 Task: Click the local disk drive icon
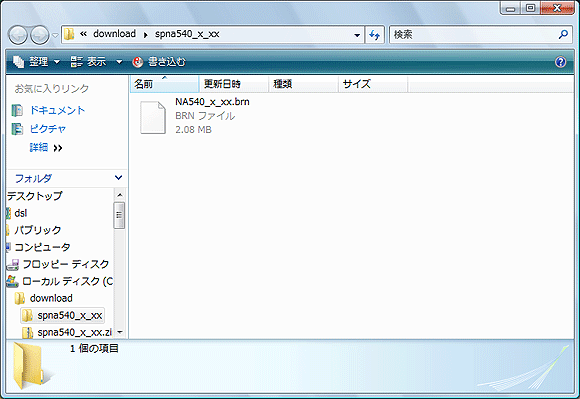coord(12,281)
